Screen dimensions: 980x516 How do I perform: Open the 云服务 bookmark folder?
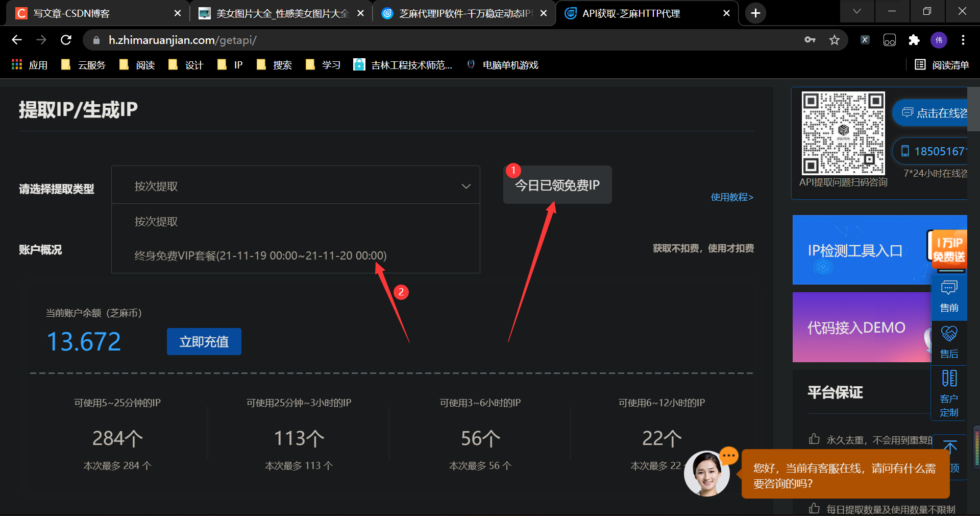pos(83,65)
